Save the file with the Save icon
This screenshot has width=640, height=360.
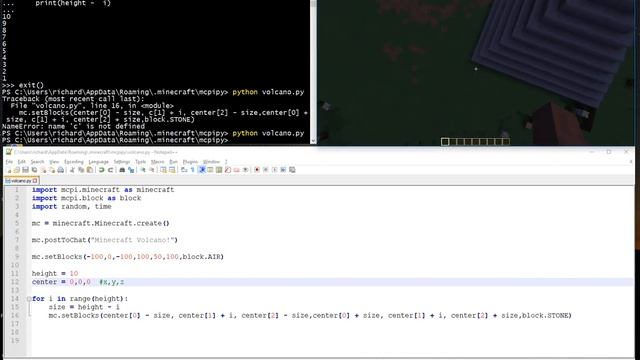coord(25,170)
